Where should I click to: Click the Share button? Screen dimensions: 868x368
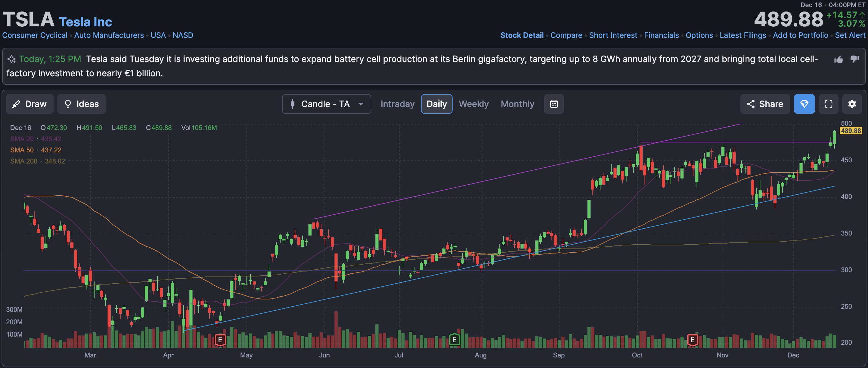coord(765,104)
